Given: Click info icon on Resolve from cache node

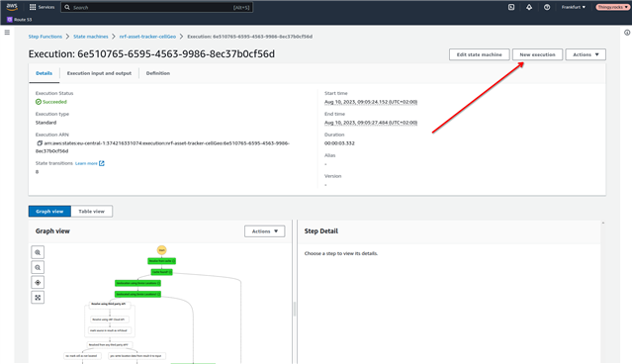Looking at the screenshot, I should 173,261.
